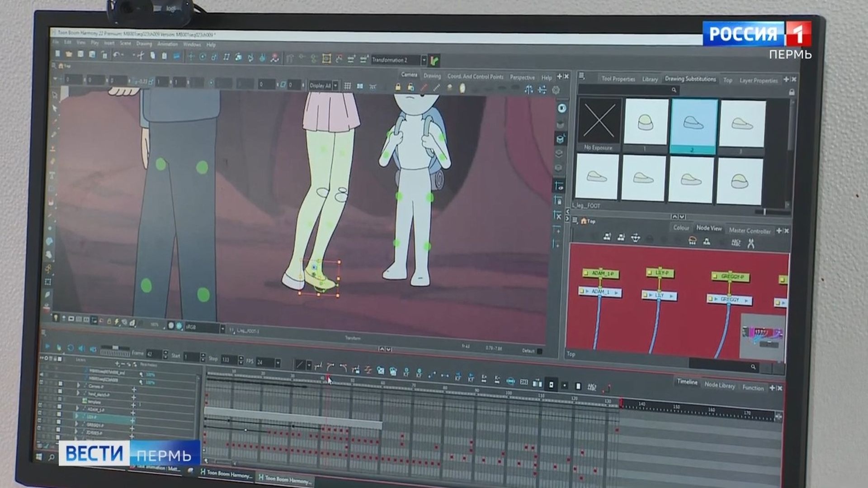This screenshot has height=488, width=868.
Task: Toggle the grid icon in Camera toolbar
Action: tap(347, 86)
